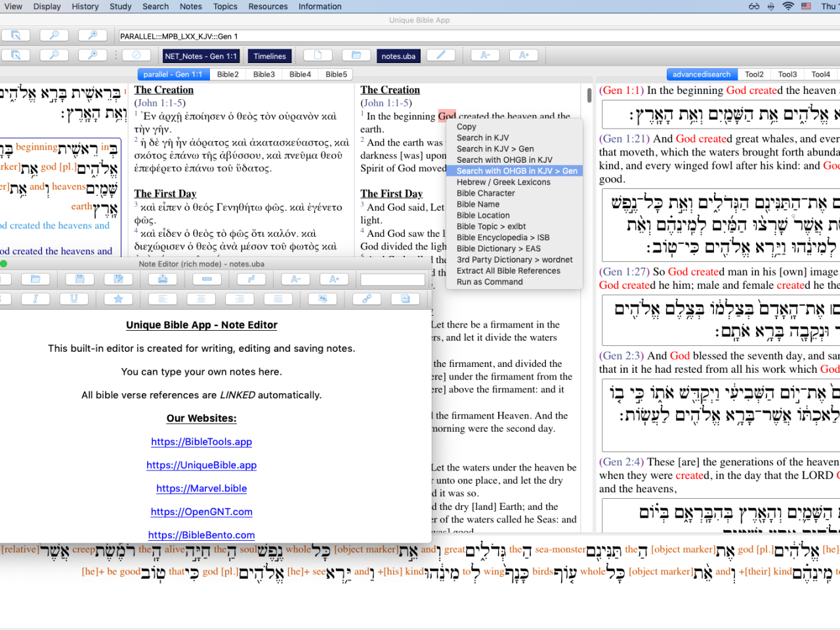
Task: Click the save icon in Note Editor
Action: click(79, 279)
